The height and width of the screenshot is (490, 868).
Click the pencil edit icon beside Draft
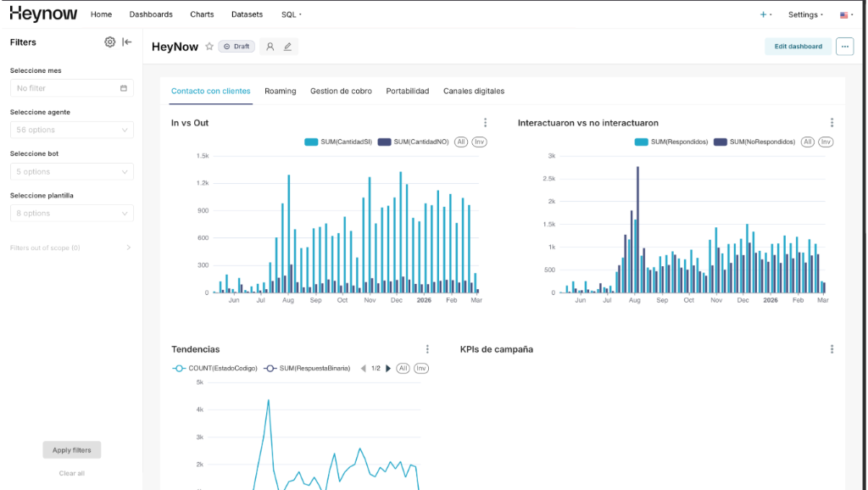[287, 47]
